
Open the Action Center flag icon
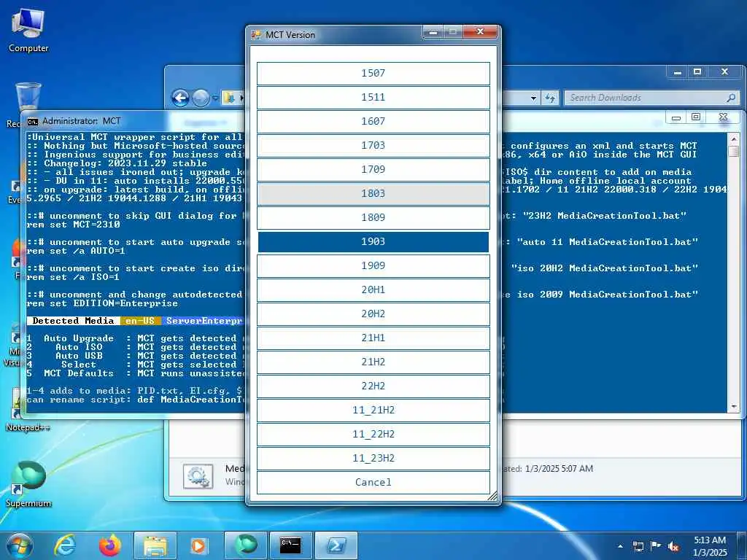656,546
